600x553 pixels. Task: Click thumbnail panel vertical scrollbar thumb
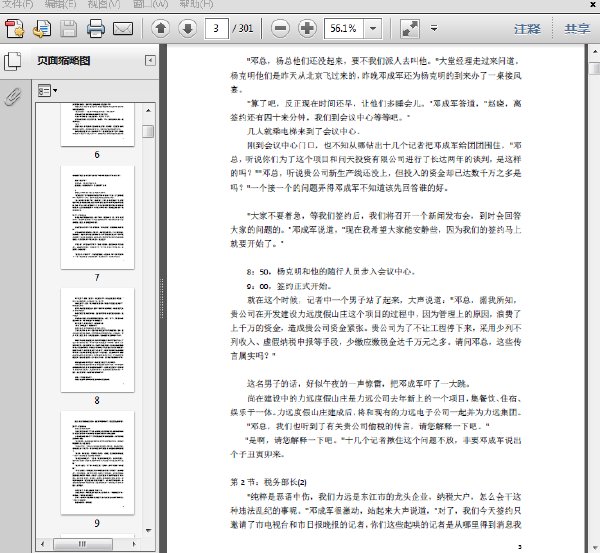(x=148, y=131)
